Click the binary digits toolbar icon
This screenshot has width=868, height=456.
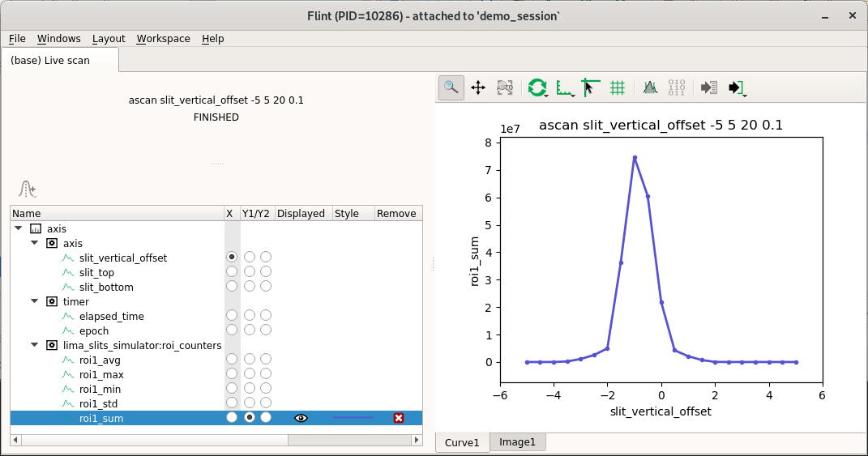click(677, 87)
